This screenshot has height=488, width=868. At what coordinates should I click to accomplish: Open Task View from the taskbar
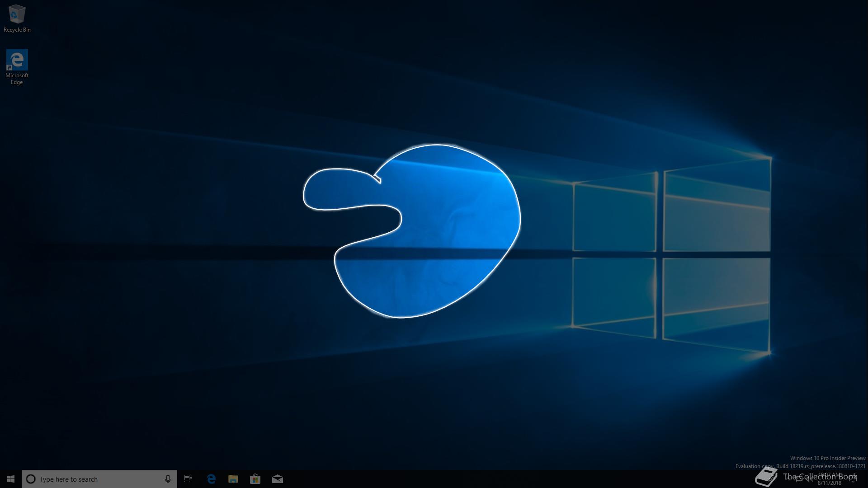coord(188,479)
